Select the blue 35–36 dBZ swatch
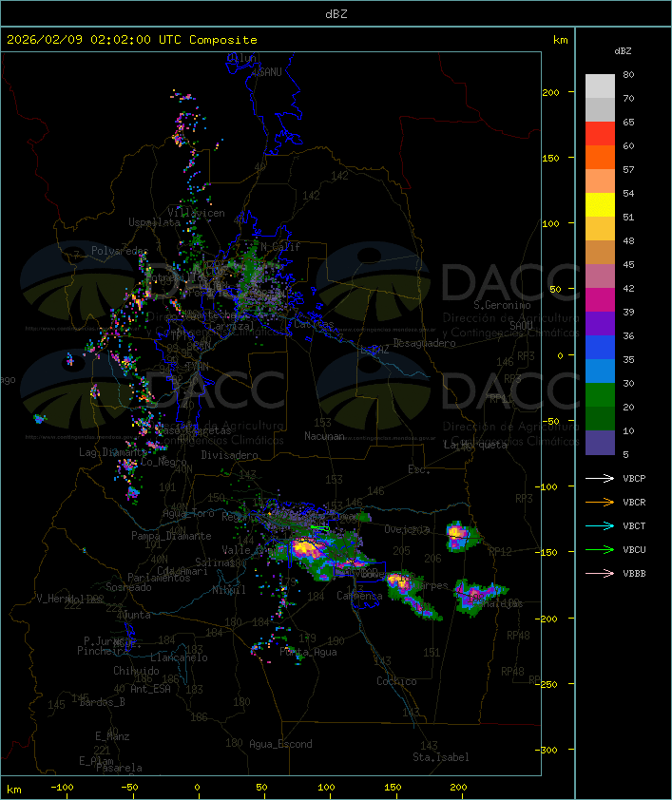Screen dimensions: 672x800 click(x=600, y=348)
